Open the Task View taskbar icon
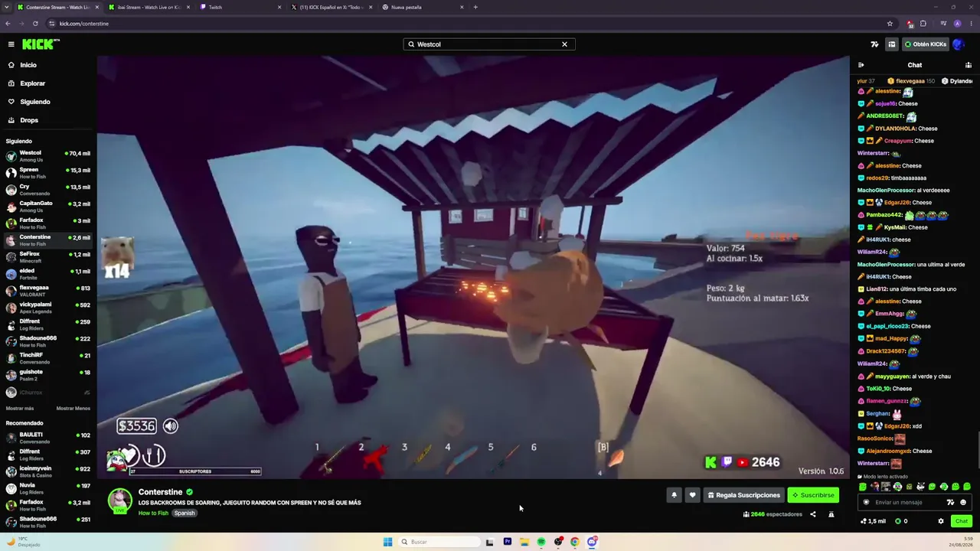Viewport: 980px width, 551px height. click(x=489, y=542)
